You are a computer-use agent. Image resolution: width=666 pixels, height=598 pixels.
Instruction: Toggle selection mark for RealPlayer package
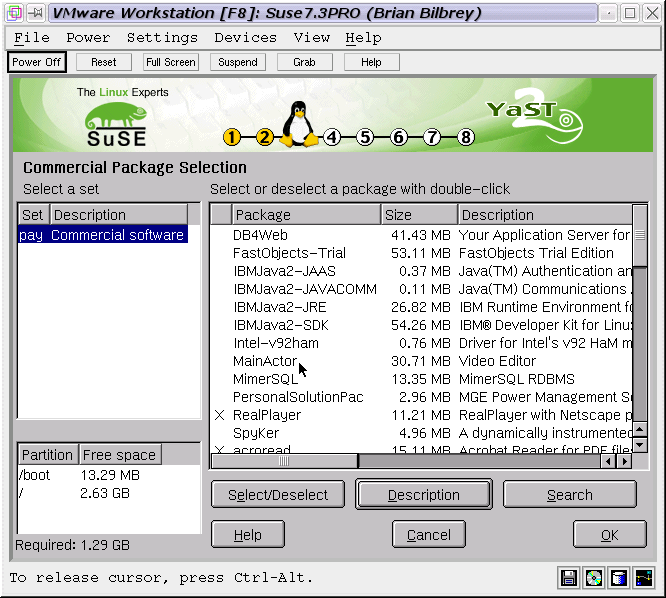[220, 415]
